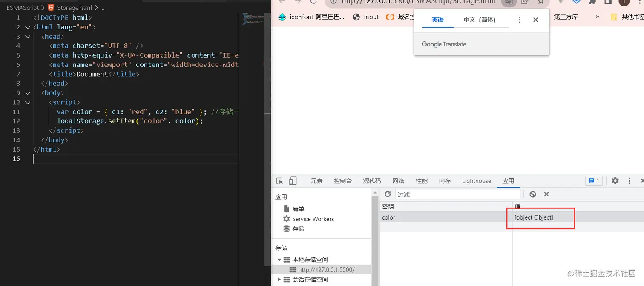This screenshot has width=644, height=286.
Task: Open the 域名 bookmark with orange icon
Action: [400, 17]
